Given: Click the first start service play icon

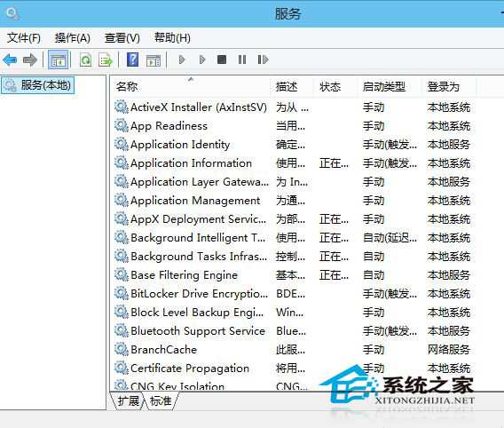Looking at the screenshot, I should (182, 59).
